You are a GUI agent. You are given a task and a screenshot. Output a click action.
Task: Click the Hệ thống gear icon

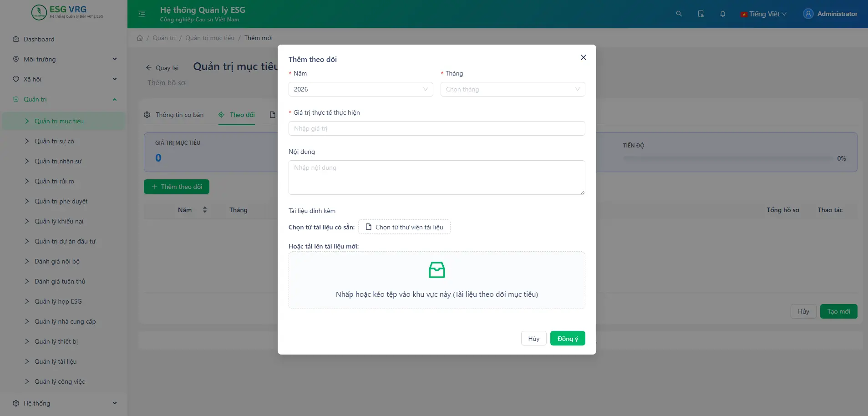click(x=16, y=403)
